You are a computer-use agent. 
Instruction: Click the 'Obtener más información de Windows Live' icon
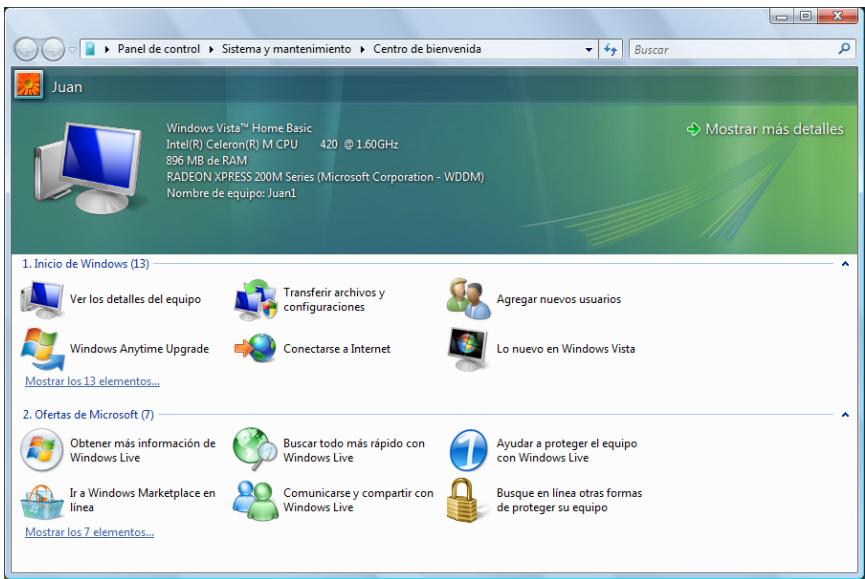pyautogui.click(x=41, y=450)
